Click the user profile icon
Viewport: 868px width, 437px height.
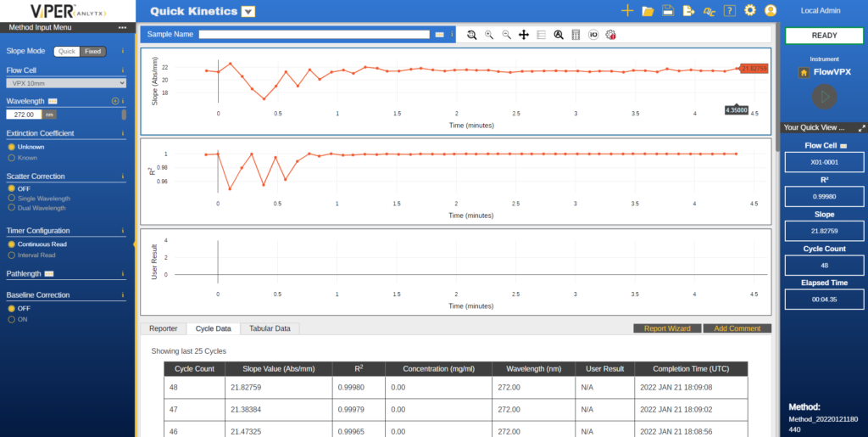pos(771,11)
